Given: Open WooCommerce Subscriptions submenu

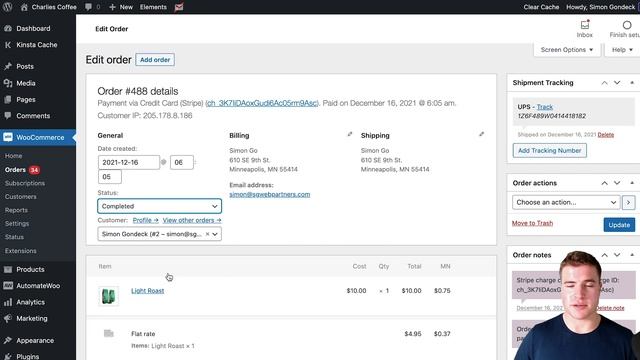Looking at the screenshot, I should pyautogui.click(x=25, y=183).
